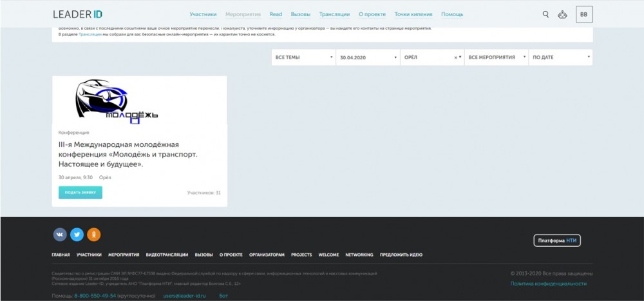Select Точки кипения menu item

click(413, 14)
